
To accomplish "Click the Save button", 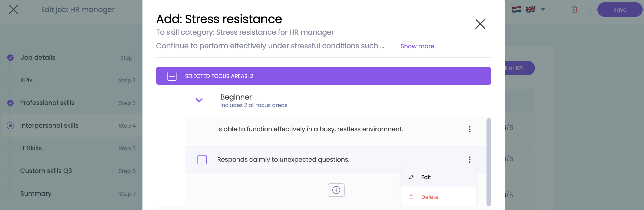I will 620,10.
